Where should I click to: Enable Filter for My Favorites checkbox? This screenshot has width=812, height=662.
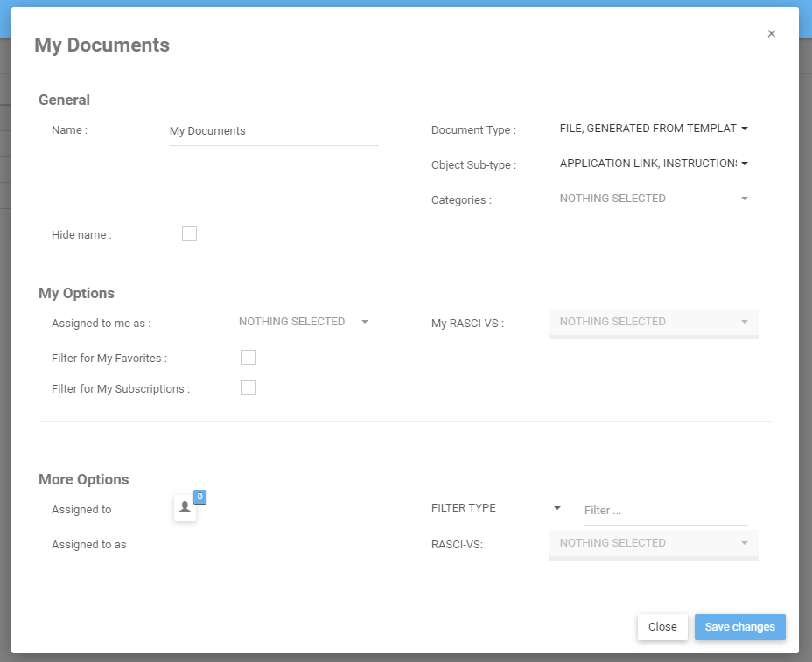(x=248, y=357)
